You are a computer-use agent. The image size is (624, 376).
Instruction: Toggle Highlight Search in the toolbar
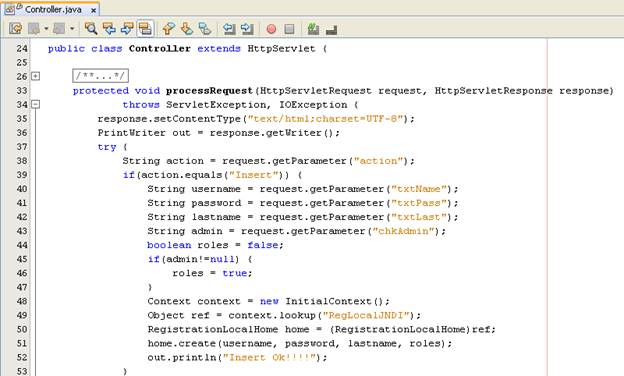click(x=145, y=29)
